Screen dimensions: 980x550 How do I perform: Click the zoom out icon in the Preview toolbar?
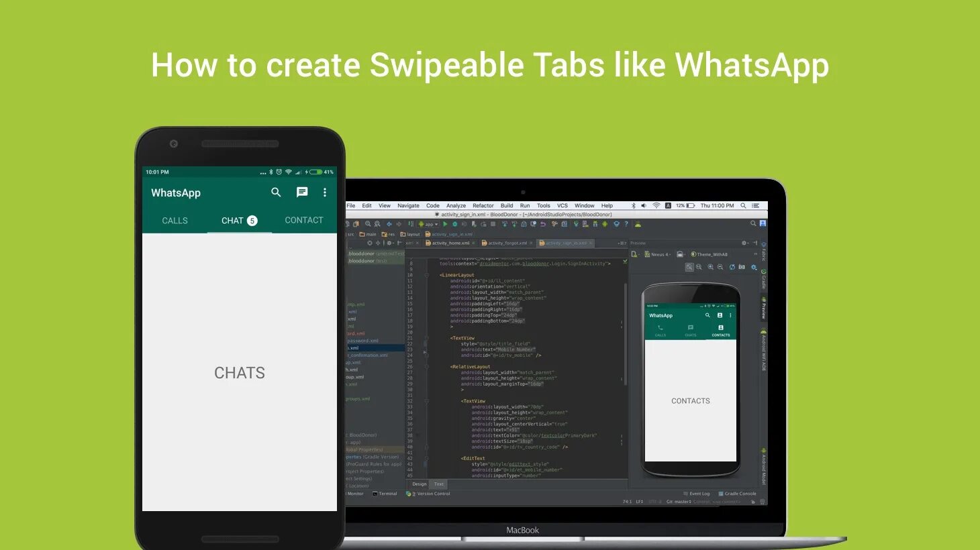pyautogui.click(x=720, y=267)
